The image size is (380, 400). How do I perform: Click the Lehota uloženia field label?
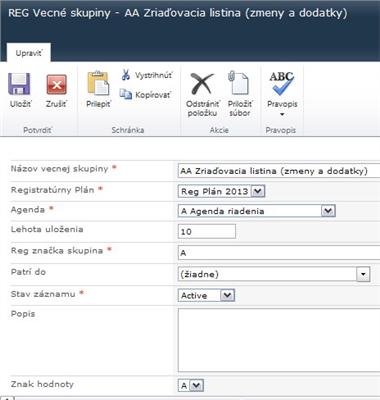[x=47, y=229]
